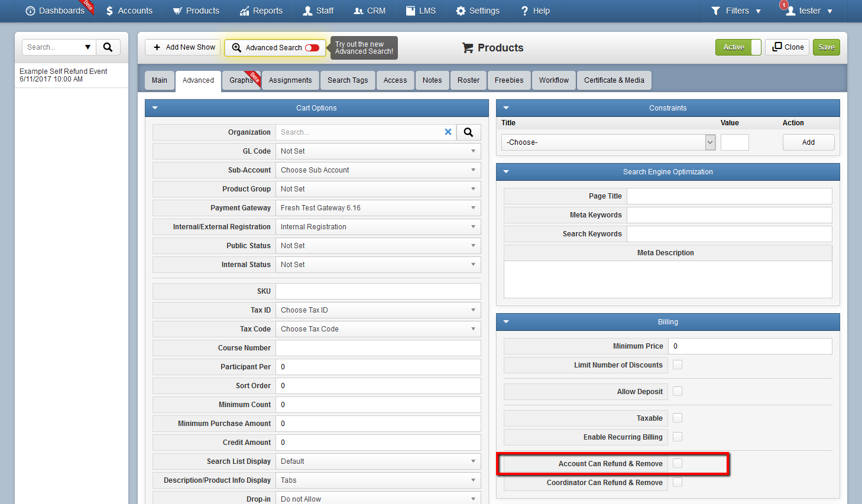862x504 pixels.
Task: Enable the Taxable checkbox
Action: pyautogui.click(x=678, y=418)
